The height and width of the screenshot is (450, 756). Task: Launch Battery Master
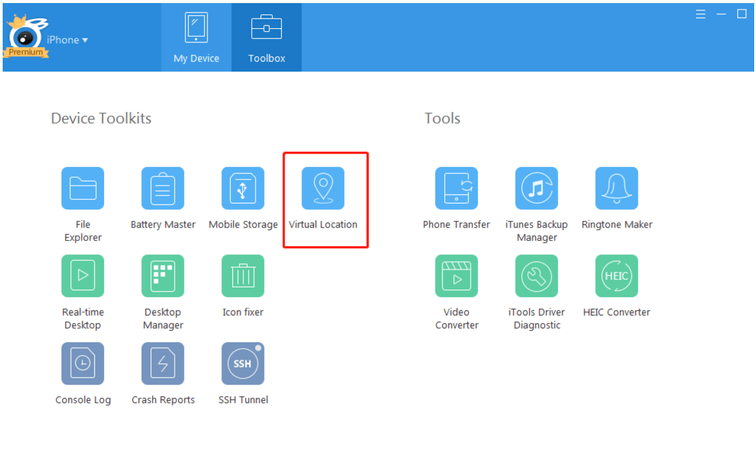click(x=163, y=188)
